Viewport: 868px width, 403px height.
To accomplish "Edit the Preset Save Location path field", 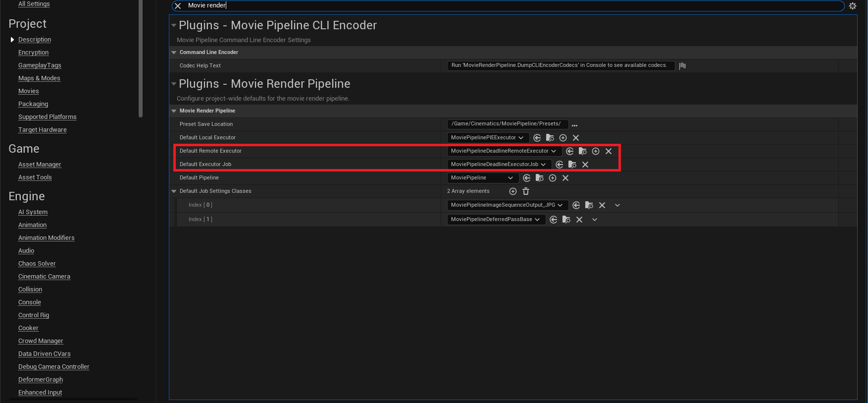I will tap(508, 124).
